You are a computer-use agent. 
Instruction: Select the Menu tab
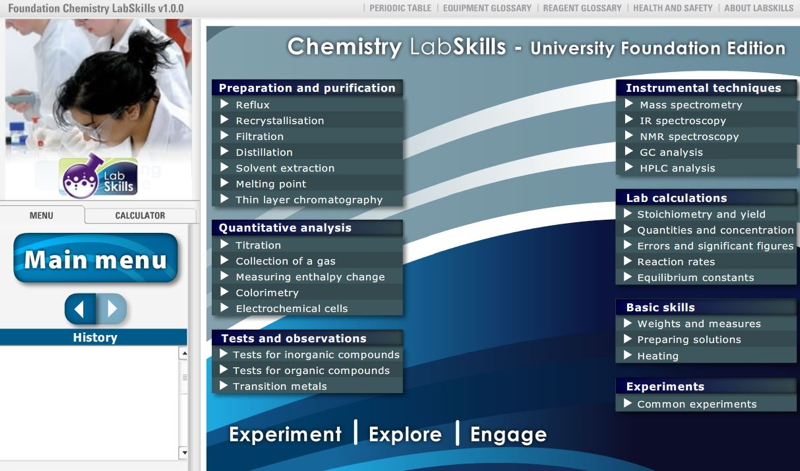coord(41,215)
